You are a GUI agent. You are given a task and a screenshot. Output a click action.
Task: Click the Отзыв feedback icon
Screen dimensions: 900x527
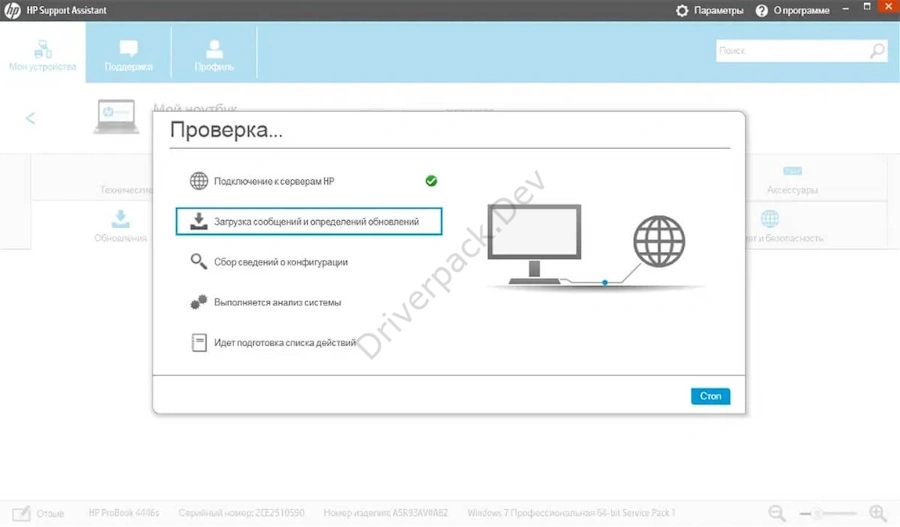[21, 513]
